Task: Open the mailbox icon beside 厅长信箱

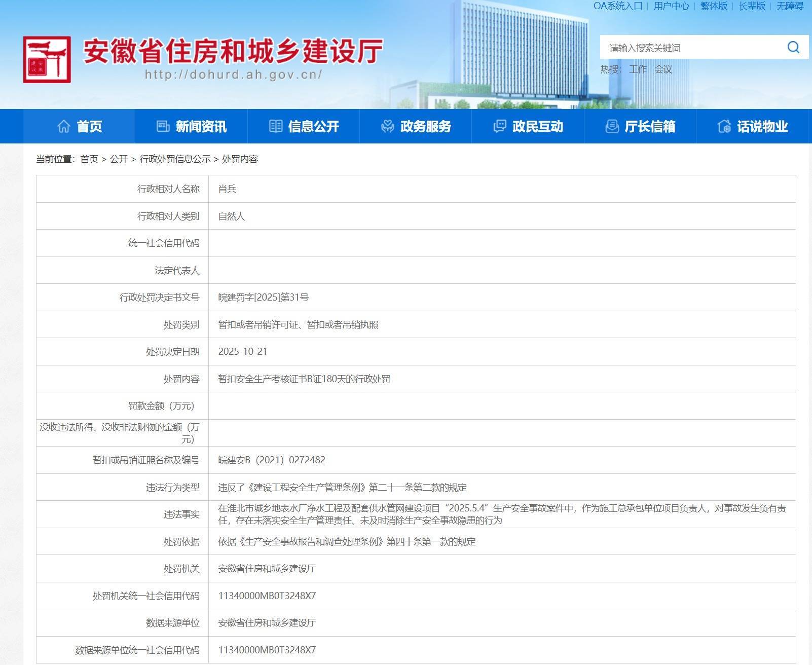Action: pyautogui.click(x=612, y=126)
